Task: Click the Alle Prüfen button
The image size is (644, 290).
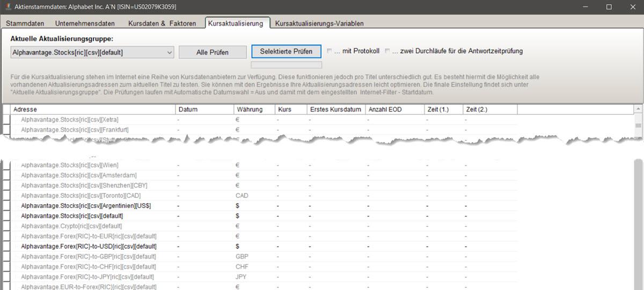Action: pos(212,52)
